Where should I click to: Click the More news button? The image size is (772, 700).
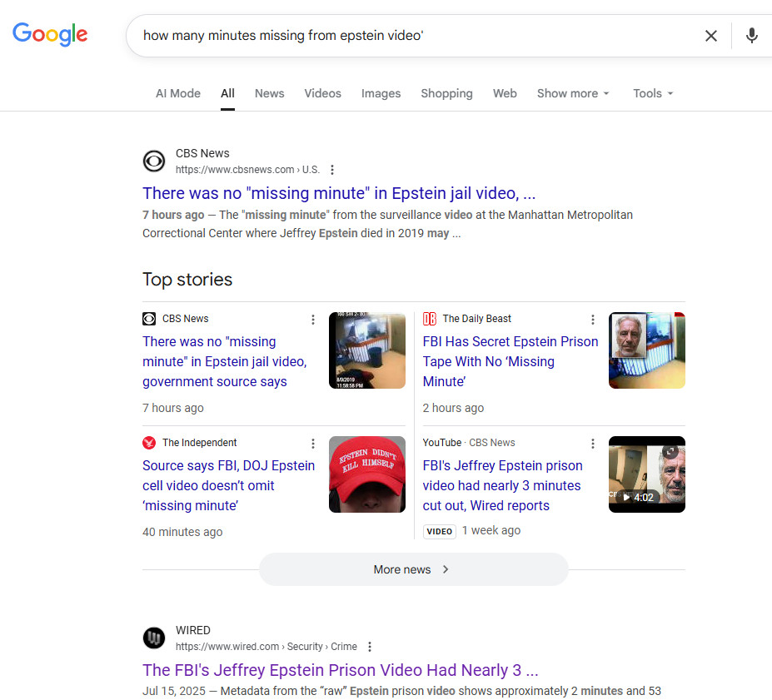coord(414,569)
